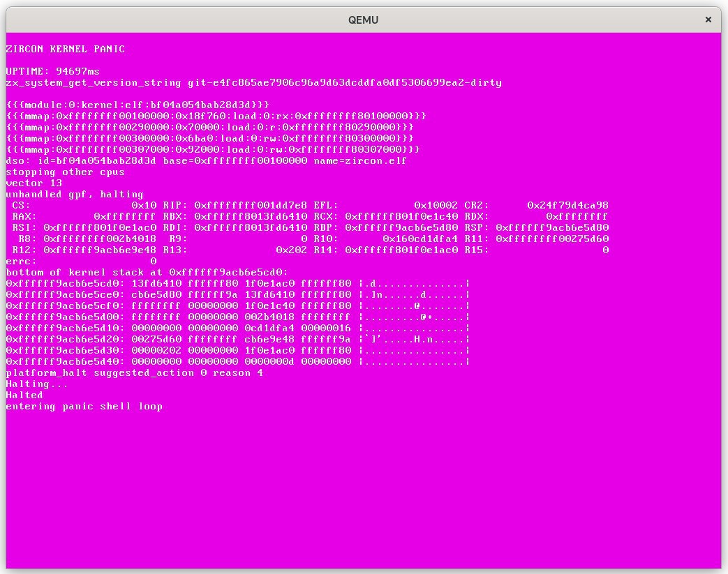Screen dimensions: 728x574
Task: Click the 'entering panic shell loop' line
Action: click(x=84, y=406)
